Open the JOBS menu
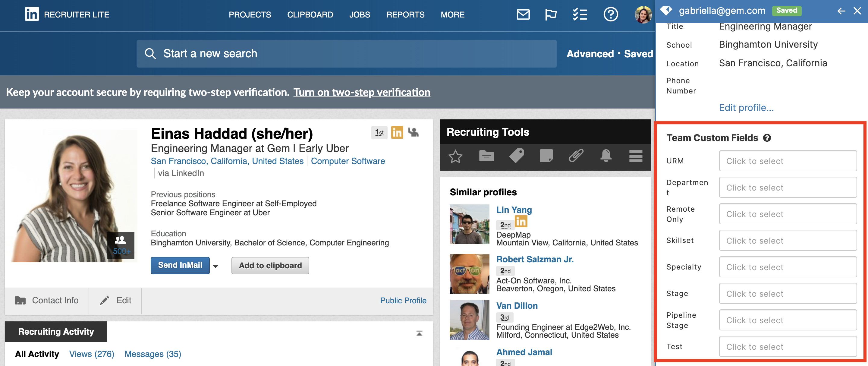The image size is (868, 366). pos(360,15)
